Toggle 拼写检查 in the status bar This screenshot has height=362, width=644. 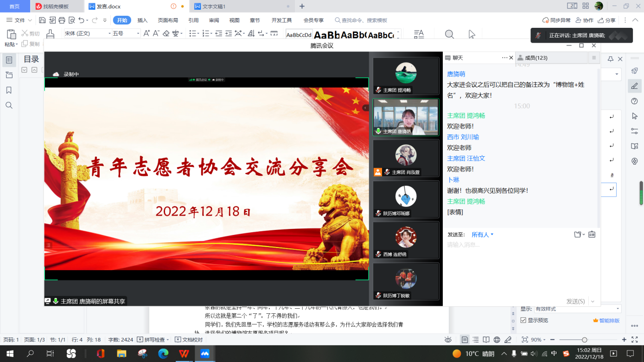point(153,340)
